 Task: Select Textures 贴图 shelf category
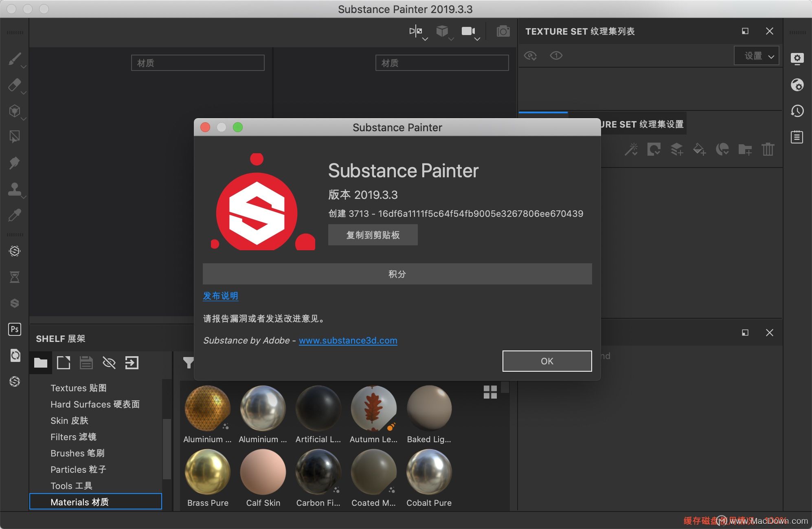click(79, 388)
